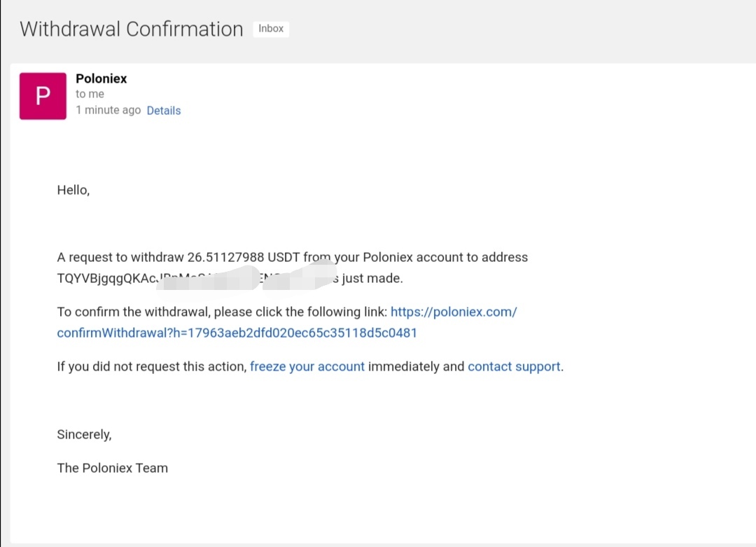Click the Poloniex sender avatar icon
756x547 pixels.
[43, 96]
